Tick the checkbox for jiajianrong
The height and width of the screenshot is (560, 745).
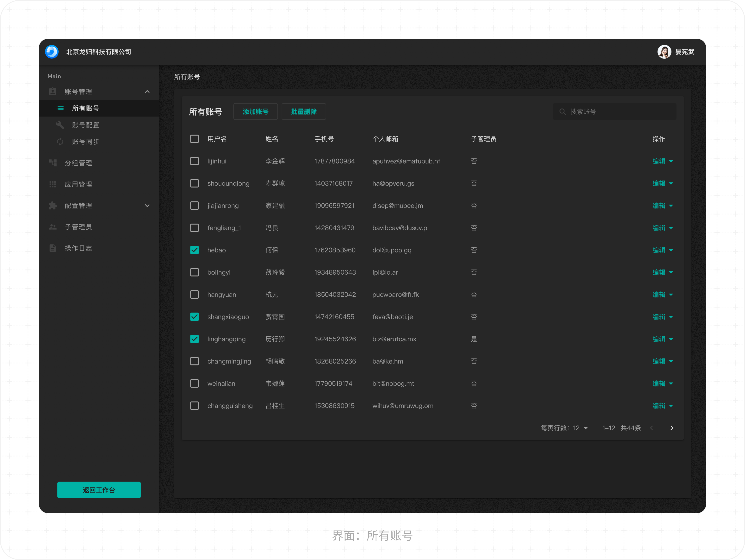(194, 206)
